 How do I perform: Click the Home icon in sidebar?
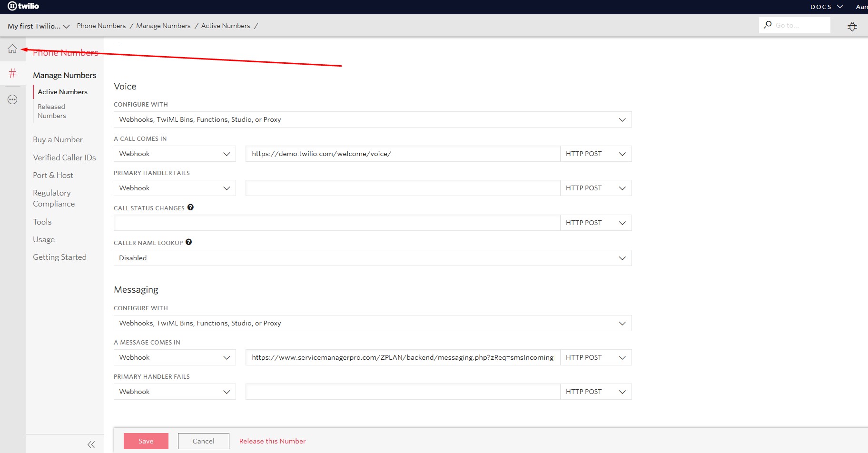12,49
